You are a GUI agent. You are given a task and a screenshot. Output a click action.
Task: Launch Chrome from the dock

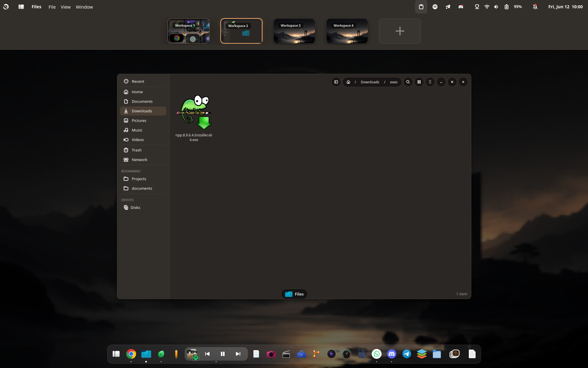131,354
